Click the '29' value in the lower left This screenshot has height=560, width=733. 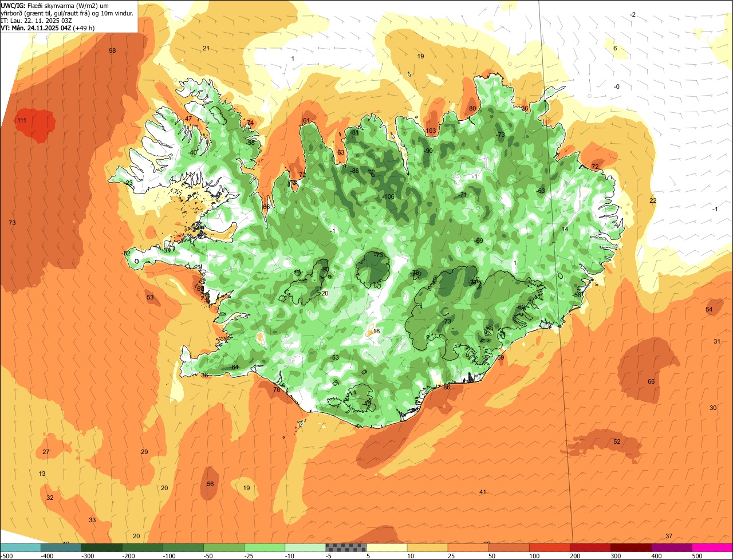tap(144, 452)
